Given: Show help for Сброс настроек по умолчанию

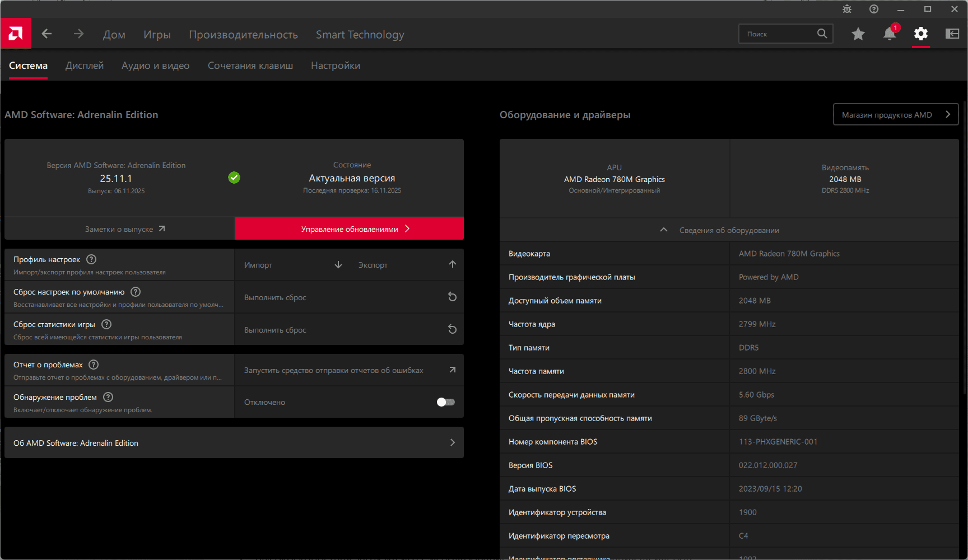Looking at the screenshot, I should point(136,292).
